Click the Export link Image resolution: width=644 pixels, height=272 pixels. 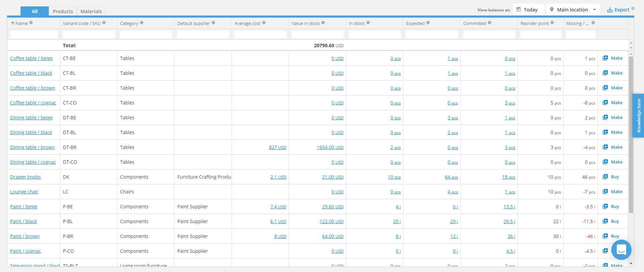click(x=618, y=10)
